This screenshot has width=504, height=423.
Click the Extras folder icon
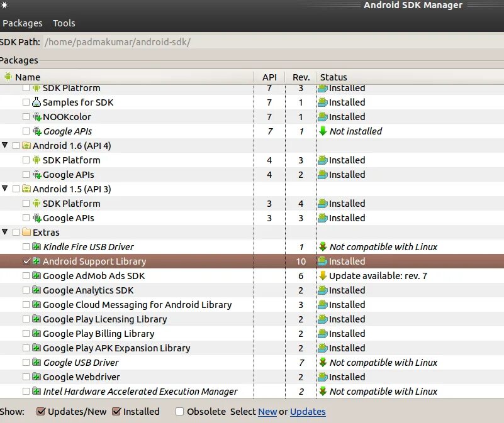click(x=26, y=232)
